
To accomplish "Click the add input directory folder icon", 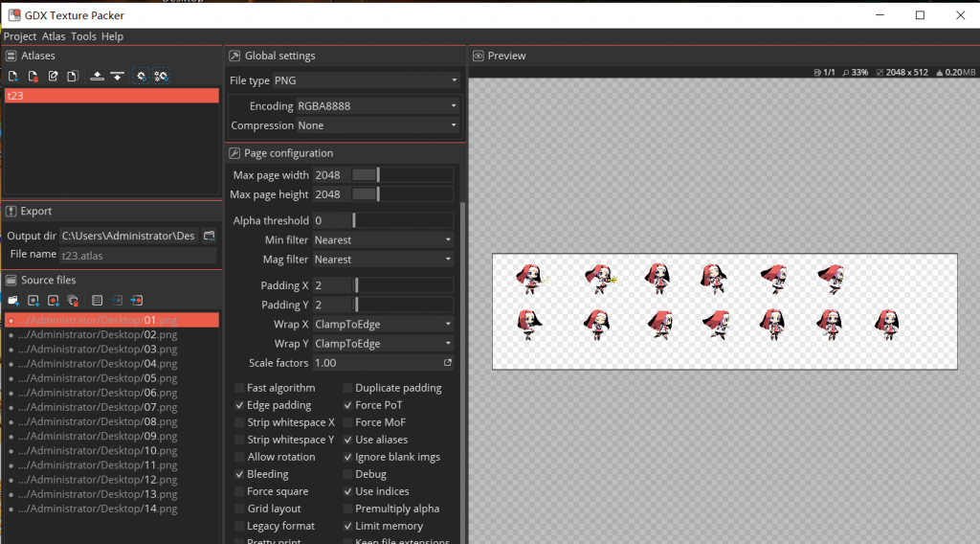I will [12, 300].
